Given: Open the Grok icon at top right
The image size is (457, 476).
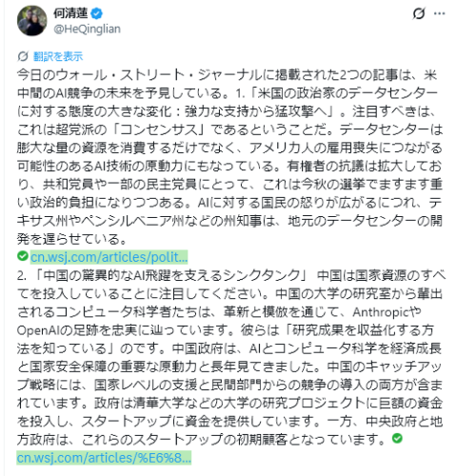Looking at the screenshot, I should tap(419, 13).
